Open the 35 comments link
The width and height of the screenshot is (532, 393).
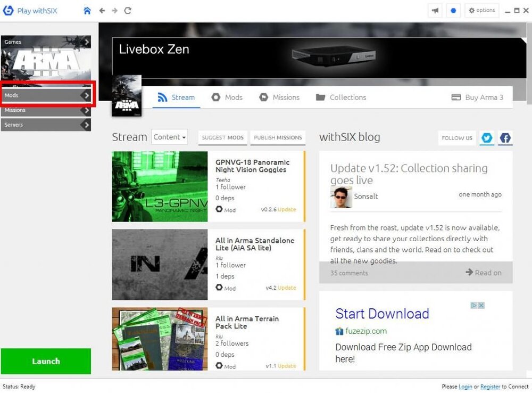click(349, 273)
